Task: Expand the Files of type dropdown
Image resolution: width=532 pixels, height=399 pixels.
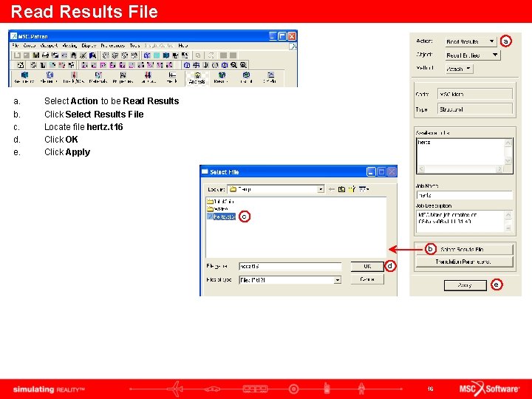Action: coord(337,280)
